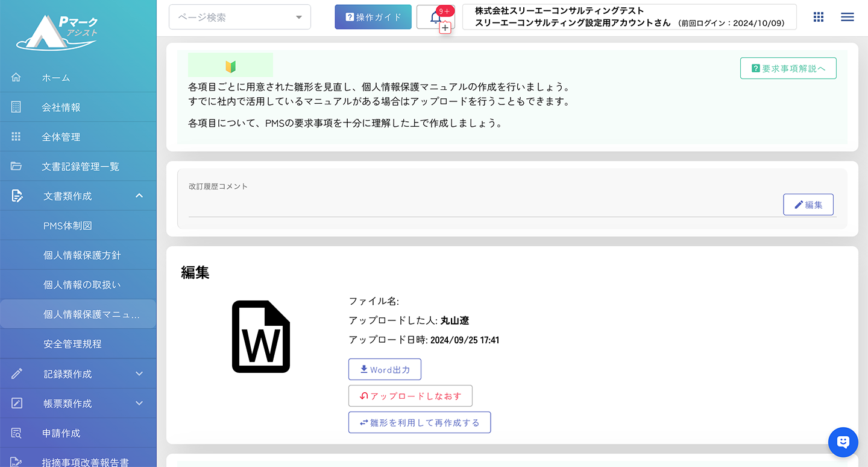
Task: Click the Word出力 button
Action: click(385, 369)
